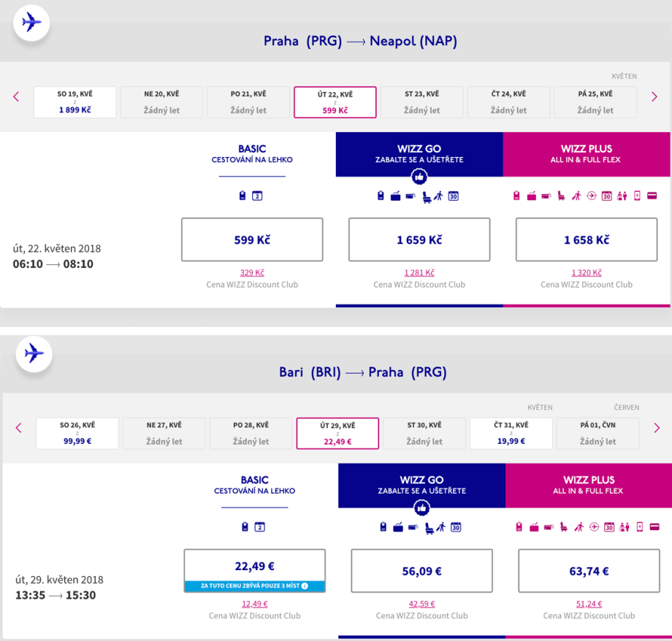
Task: Click the calendar 30 icon under outbound WIZZ GO
Action: coord(453,196)
